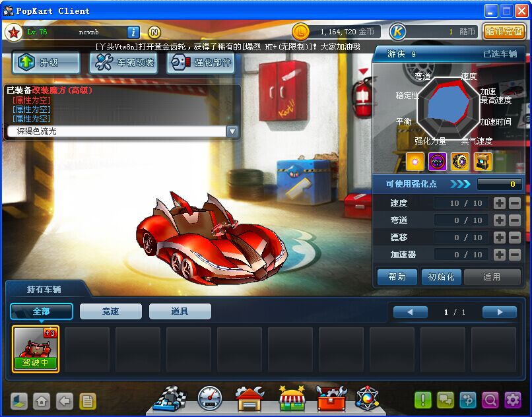
Task: Click the Lv. 76 level text
Action: click(x=37, y=32)
